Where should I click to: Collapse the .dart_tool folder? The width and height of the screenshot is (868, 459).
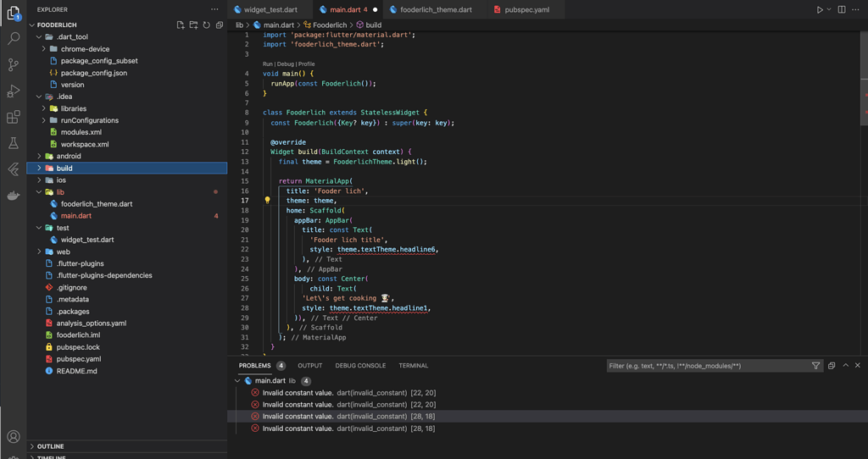point(39,37)
